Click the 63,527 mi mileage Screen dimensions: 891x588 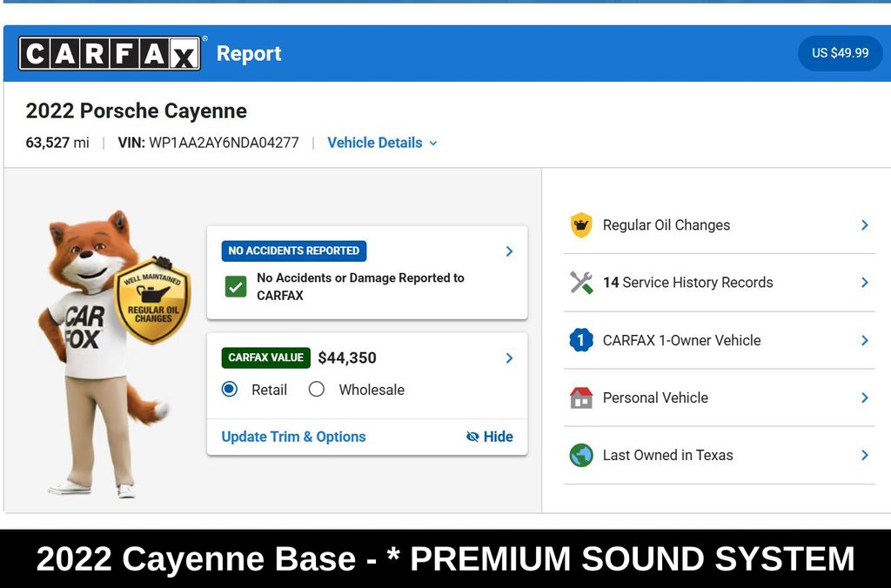[57, 143]
